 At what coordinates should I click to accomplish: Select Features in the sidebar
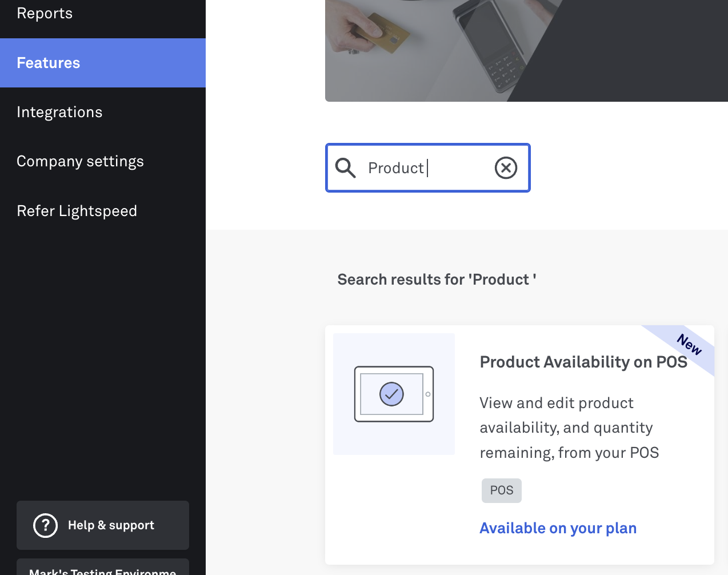click(x=49, y=63)
